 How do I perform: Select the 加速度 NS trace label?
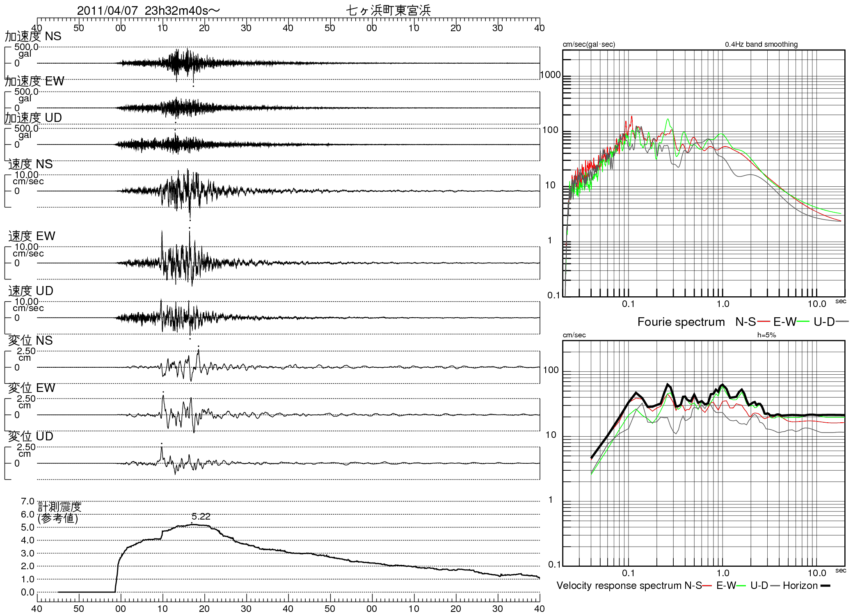(33, 36)
